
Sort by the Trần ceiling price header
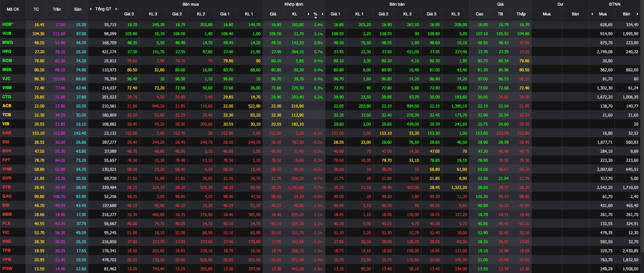57,9
